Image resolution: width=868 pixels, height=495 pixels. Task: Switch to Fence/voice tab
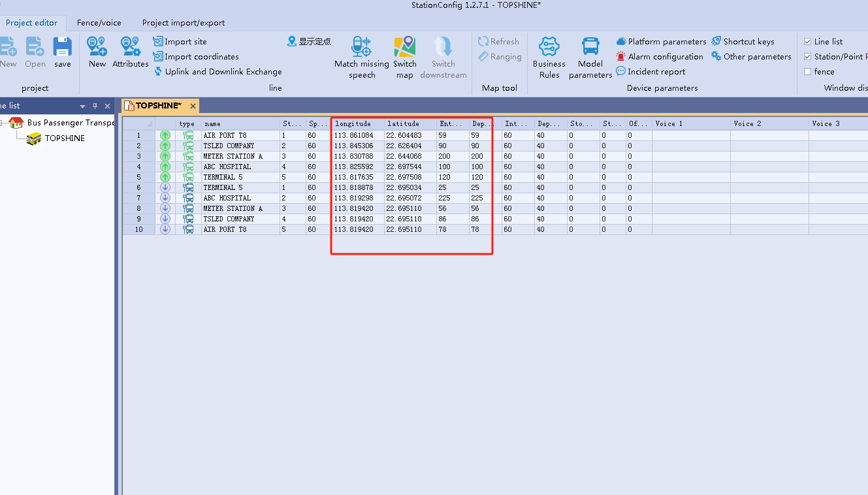99,23
